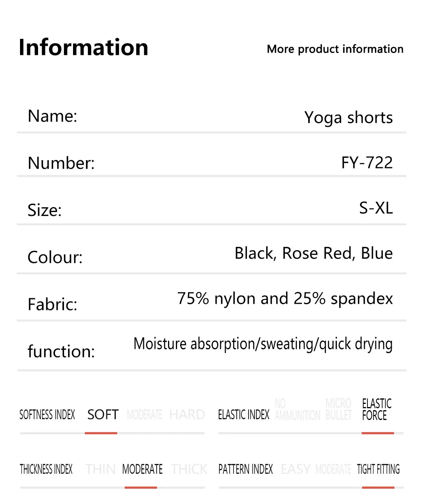Click the red marker under ELASTIC FORCE
This screenshot has width=424, height=504.
(378, 433)
